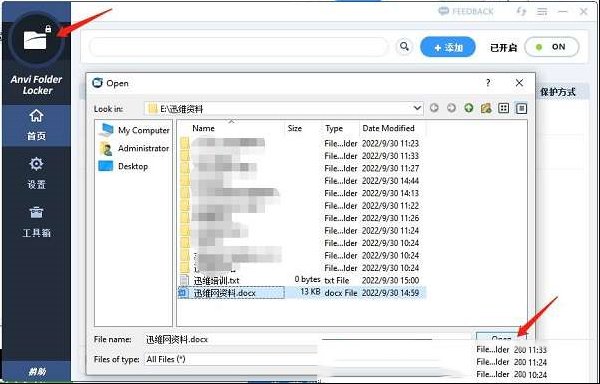Select Administrator in sidebar
The image size is (600, 384).
click(135, 148)
